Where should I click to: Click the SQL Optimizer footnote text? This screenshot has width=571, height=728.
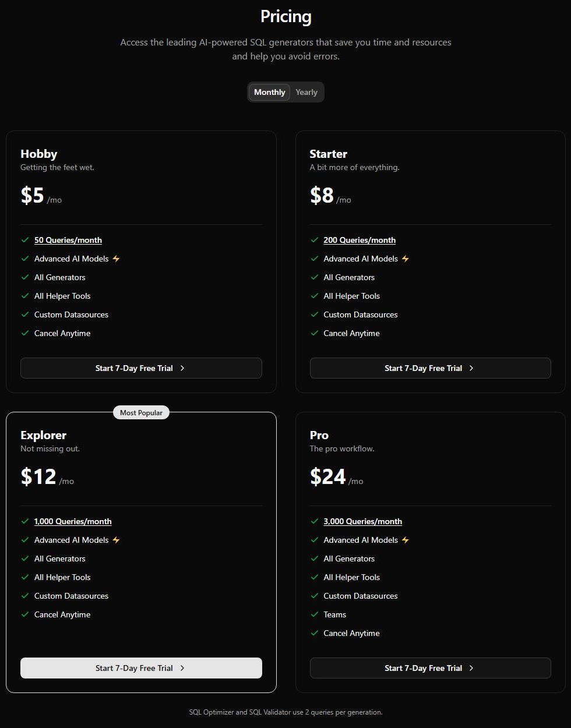[285, 712]
